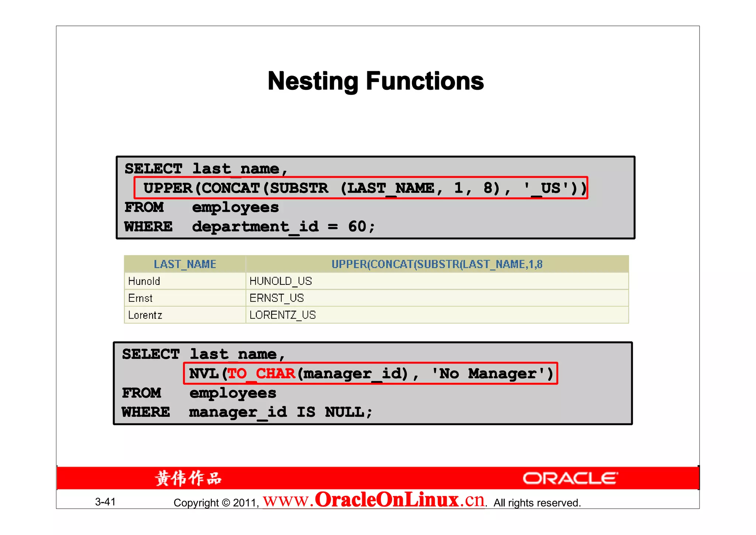Click the highlighted UPPER(CONCAT(SUBSTR expression
This screenshot has width=756, height=535.
tap(361, 188)
